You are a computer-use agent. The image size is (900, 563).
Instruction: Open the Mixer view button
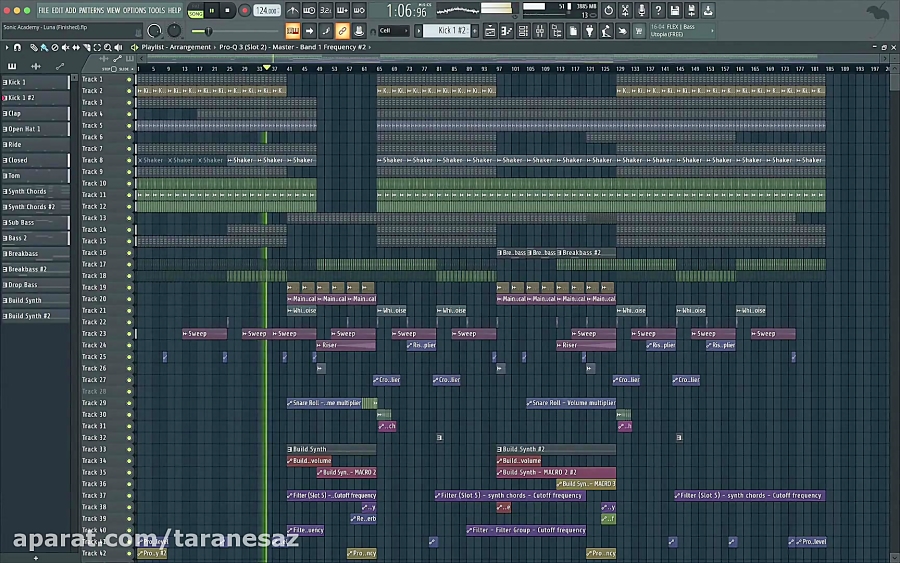(x=540, y=31)
